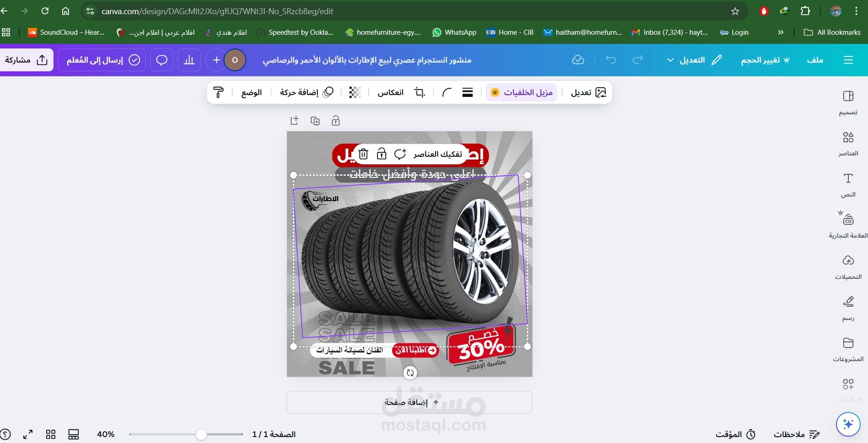Open the تصميم (Design) sidebar panel

[x=848, y=102]
